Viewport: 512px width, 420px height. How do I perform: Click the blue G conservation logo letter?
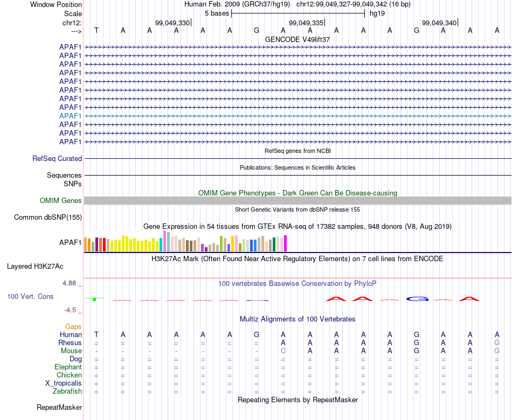click(417, 299)
